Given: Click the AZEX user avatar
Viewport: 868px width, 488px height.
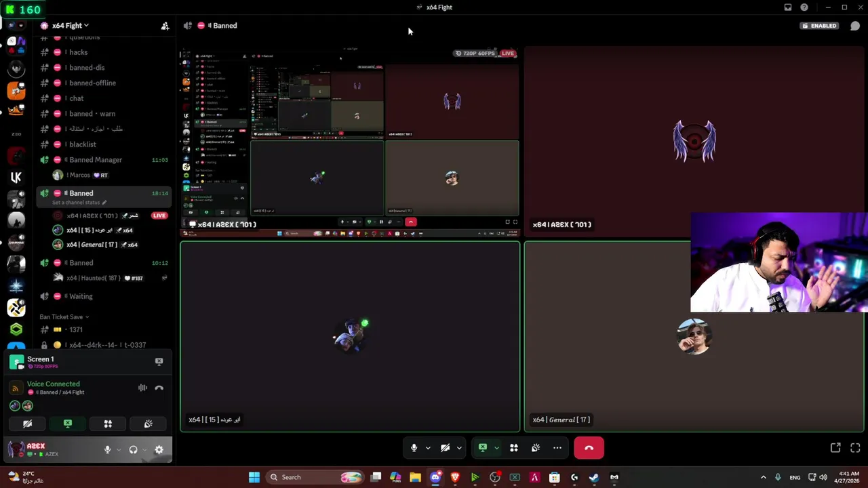Looking at the screenshot, I should (16, 449).
